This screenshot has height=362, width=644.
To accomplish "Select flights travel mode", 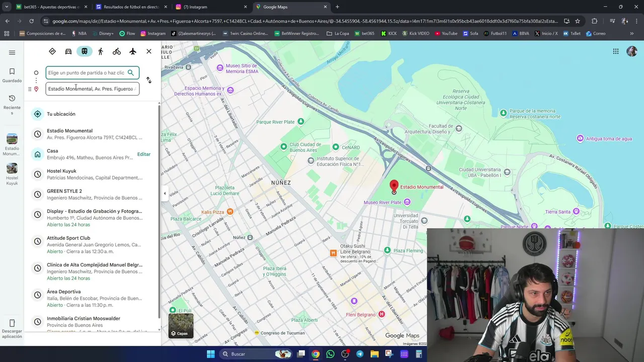I will point(133,51).
